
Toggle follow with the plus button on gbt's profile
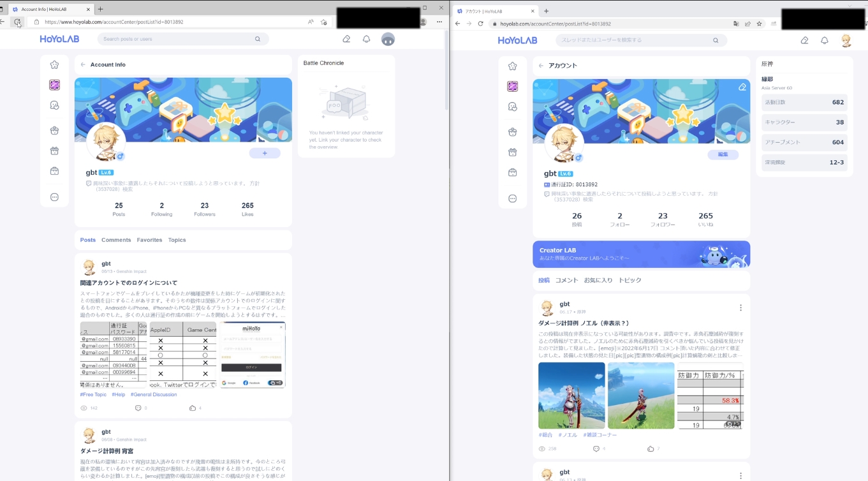click(x=265, y=153)
